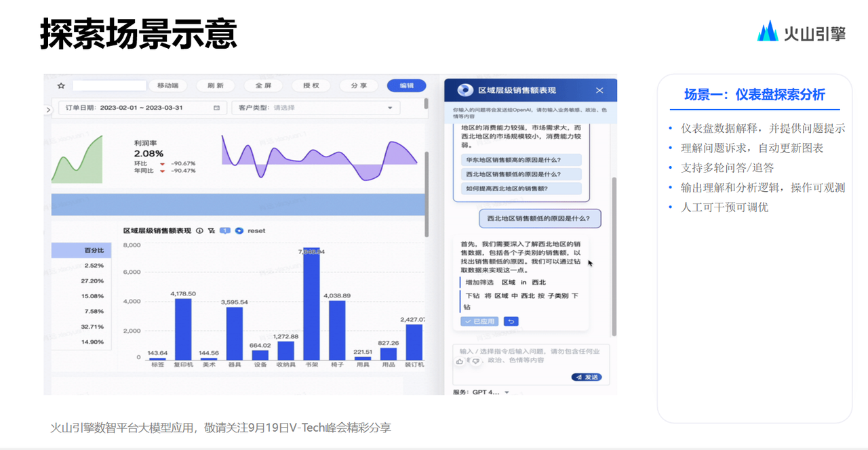The image size is (868, 450).
Task: Click the 器具 bar valued 3,595.54
Action: click(235, 334)
